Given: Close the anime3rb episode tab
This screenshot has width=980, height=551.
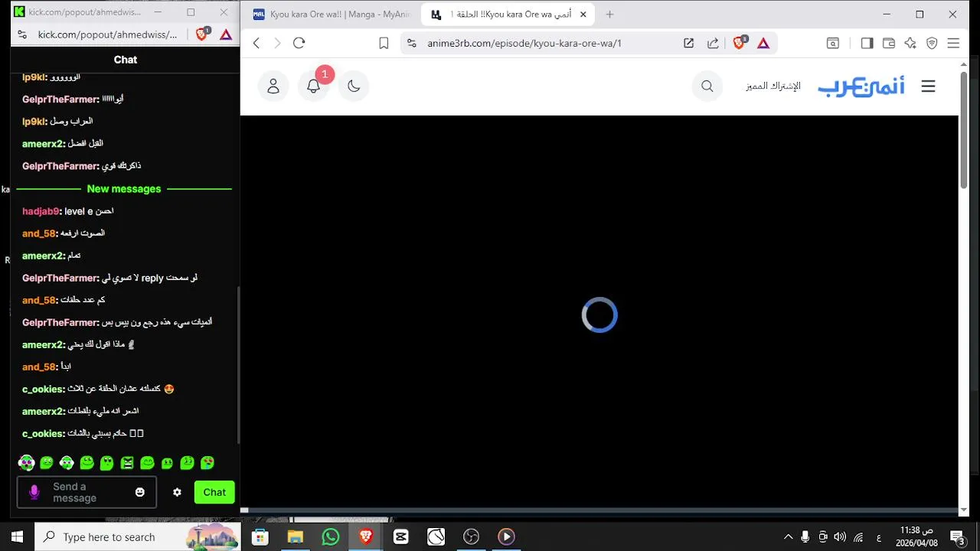Looking at the screenshot, I should [583, 14].
